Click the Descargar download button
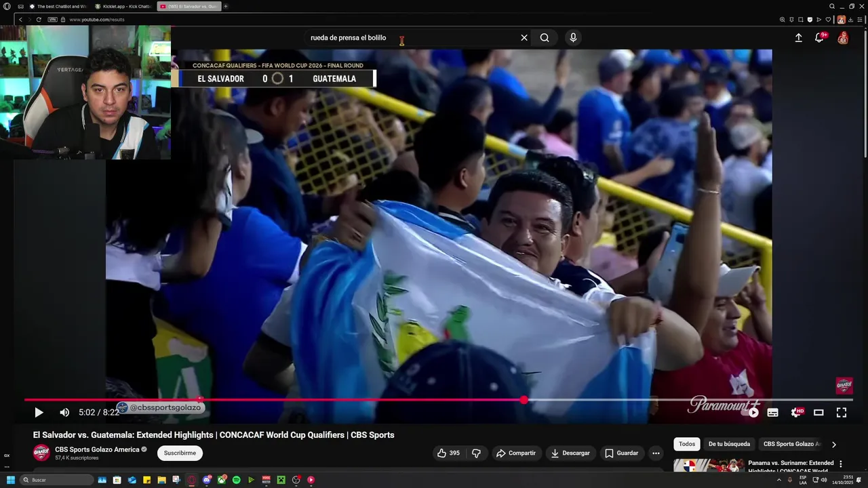Image resolution: width=868 pixels, height=488 pixels. [570, 453]
